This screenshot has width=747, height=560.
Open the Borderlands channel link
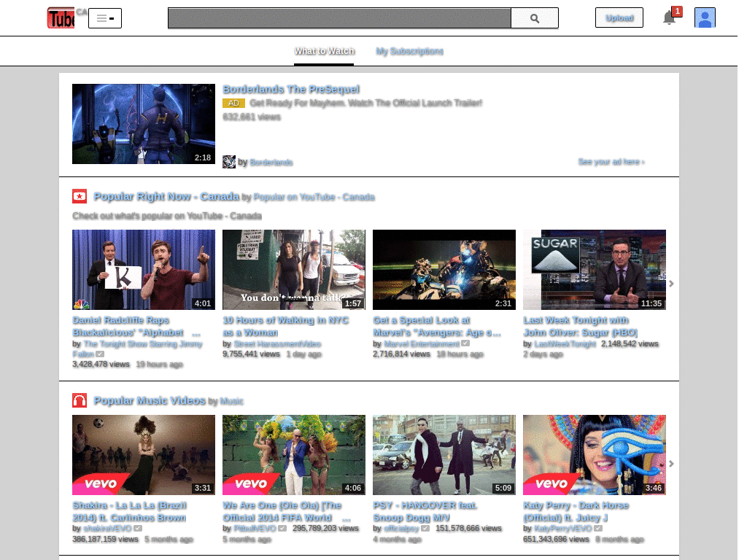tap(271, 163)
